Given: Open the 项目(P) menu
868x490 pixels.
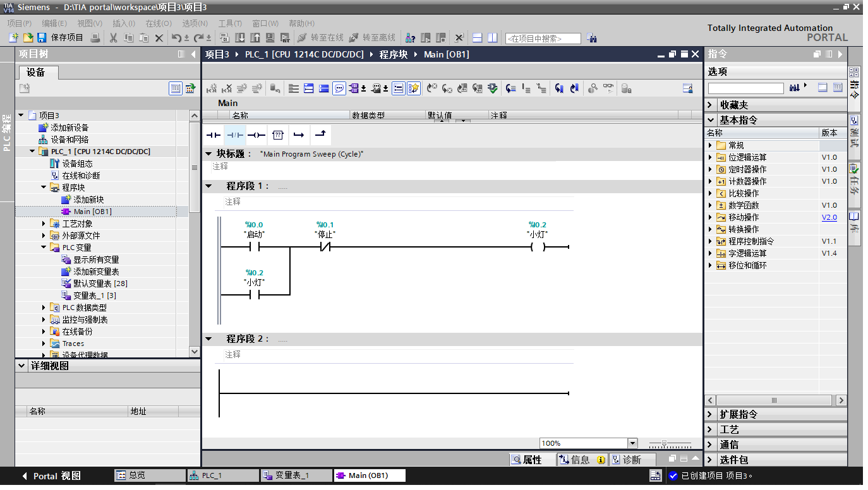Looking at the screenshot, I should 20,23.
